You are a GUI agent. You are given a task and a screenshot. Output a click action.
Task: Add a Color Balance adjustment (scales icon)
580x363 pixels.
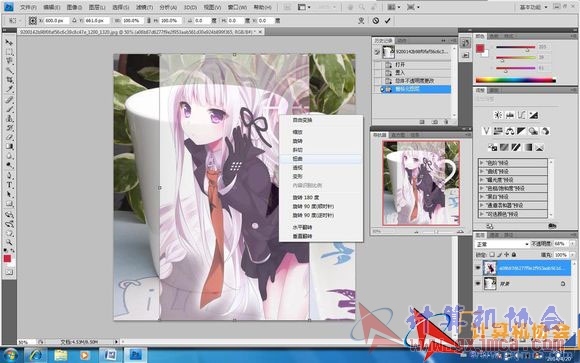click(510, 131)
